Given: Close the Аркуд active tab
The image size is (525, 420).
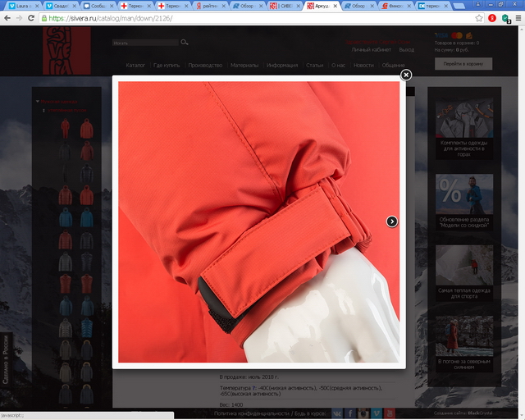Looking at the screenshot, I should click(335, 6).
